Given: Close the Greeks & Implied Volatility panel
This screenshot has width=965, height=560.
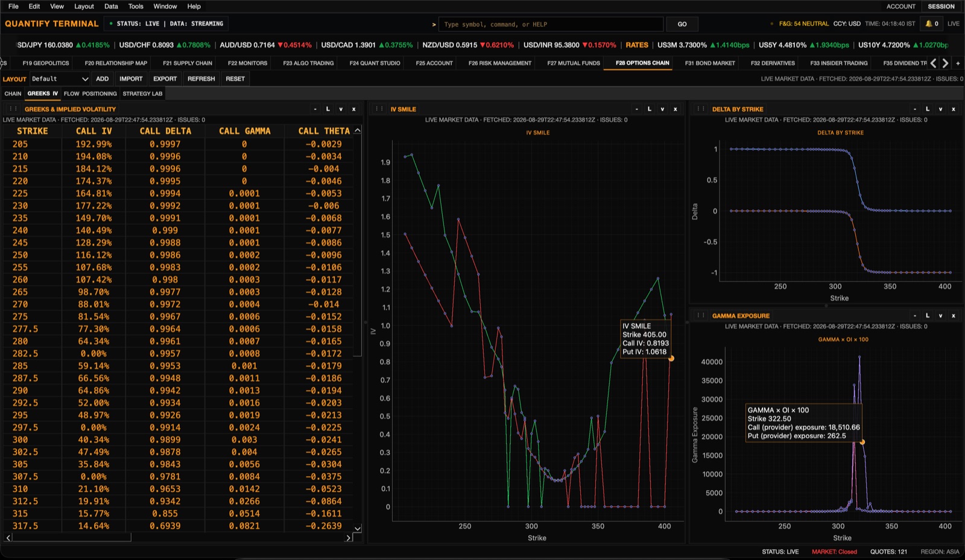Looking at the screenshot, I should (354, 109).
